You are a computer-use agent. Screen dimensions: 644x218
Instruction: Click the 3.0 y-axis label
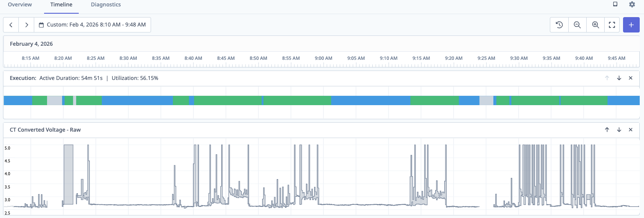[7, 200]
